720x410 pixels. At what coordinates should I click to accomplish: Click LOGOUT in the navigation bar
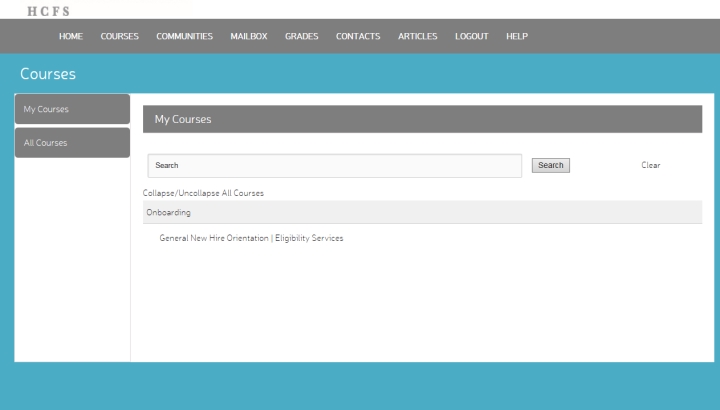pos(472,36)
